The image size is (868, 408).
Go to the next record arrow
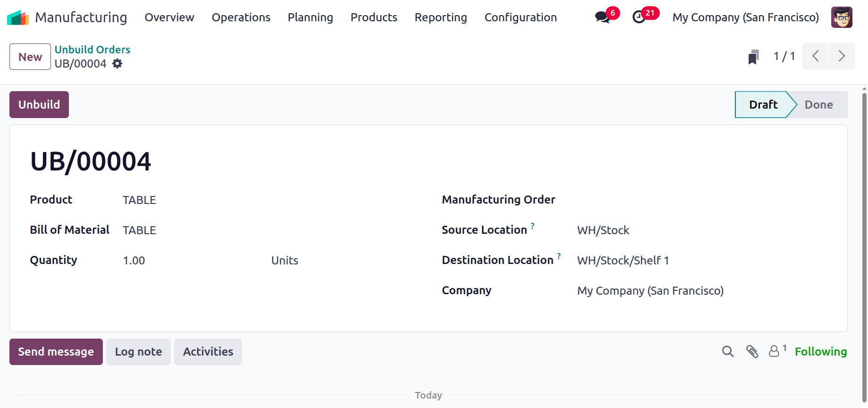tap(842, 56)
